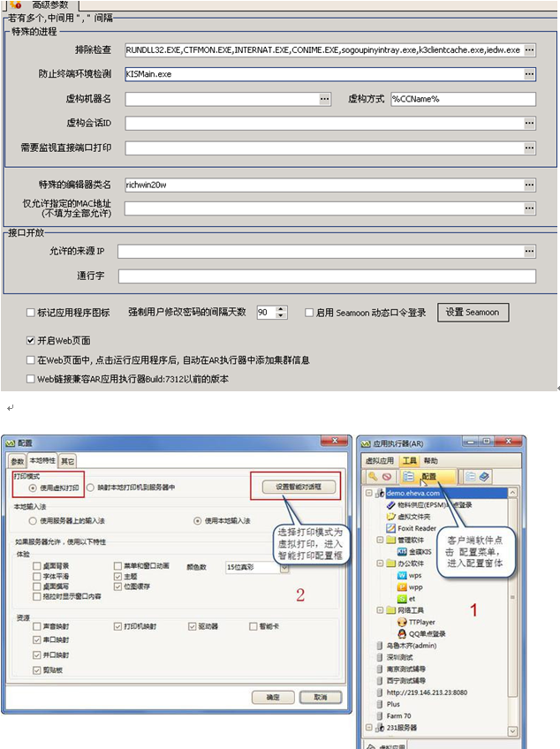The height and width of the screenshot is (749, 560).
Task: Select the Plus server entry
Action: point(388,704)
